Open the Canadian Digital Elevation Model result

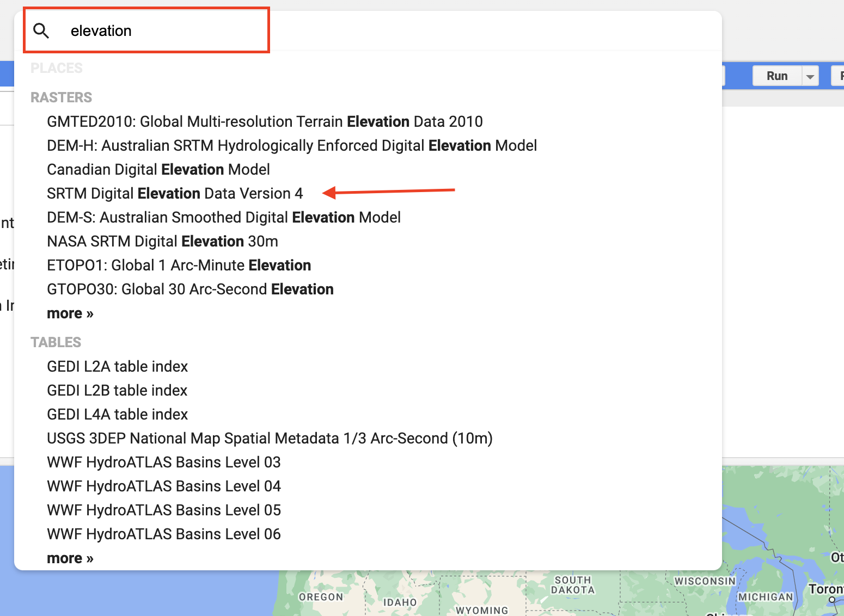pos(158,169)
